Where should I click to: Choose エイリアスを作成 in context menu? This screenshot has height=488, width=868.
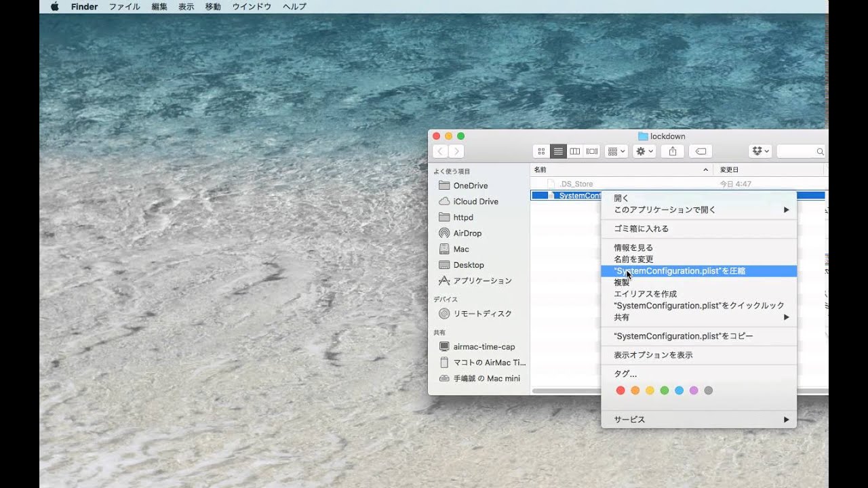coord(698,294)
